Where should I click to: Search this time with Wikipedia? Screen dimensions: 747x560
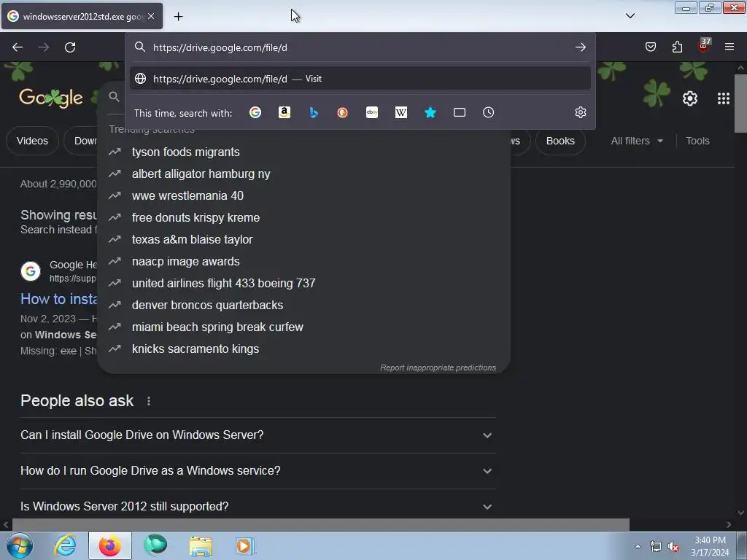point(401,112)
